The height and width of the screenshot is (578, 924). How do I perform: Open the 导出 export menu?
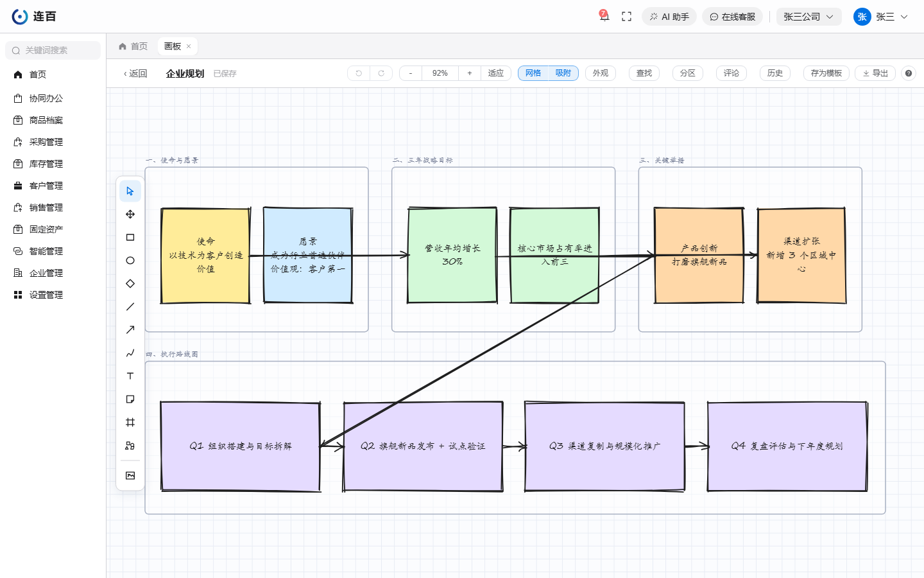click(875, 73)
